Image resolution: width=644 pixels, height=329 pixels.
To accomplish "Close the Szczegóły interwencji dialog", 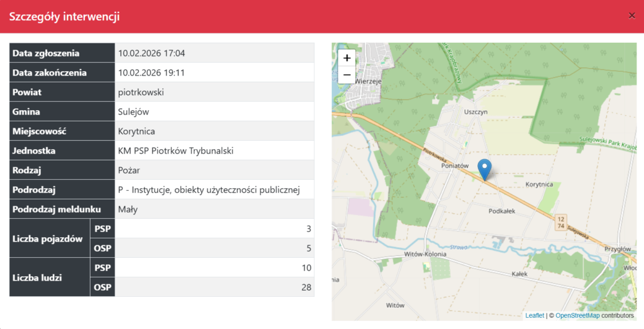I will coord(632,16).
